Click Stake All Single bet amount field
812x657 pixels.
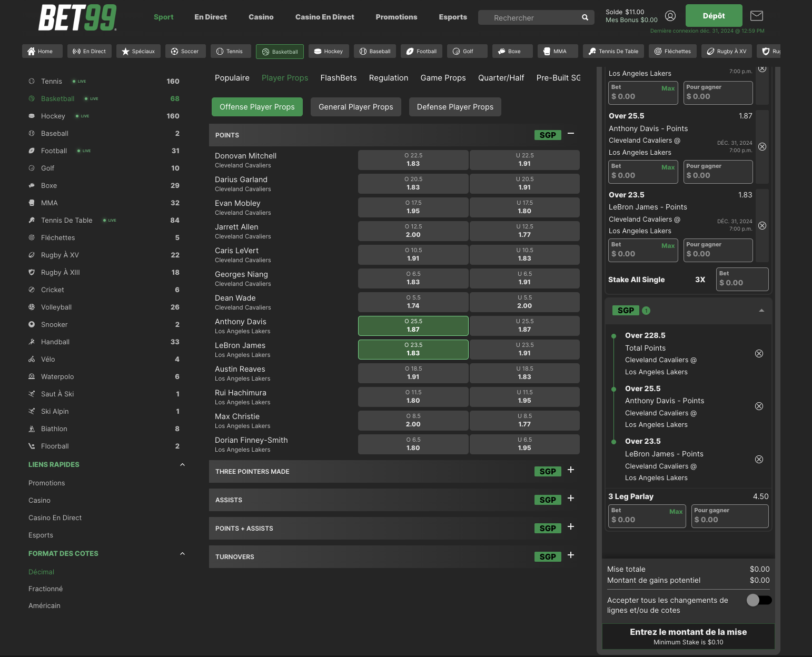pos(742,279)
